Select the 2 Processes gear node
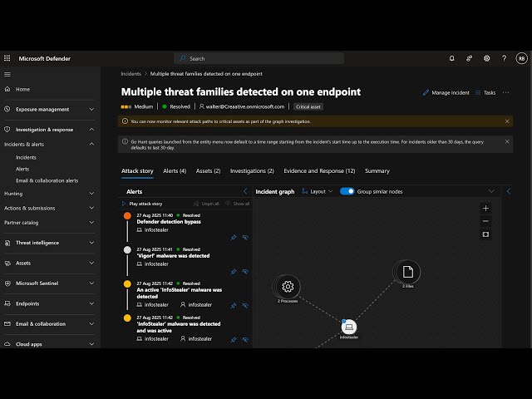This screenshot has width=532, height=399. pyautogui.click(x=288, y=287)
